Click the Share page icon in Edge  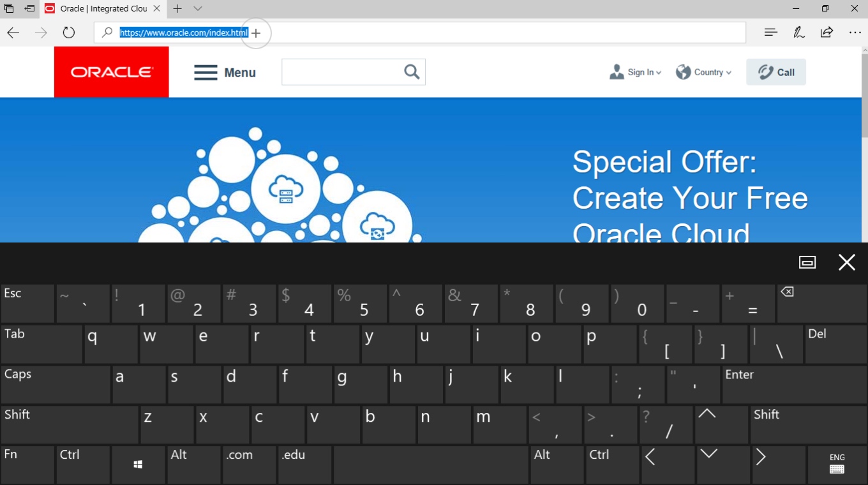827,33
